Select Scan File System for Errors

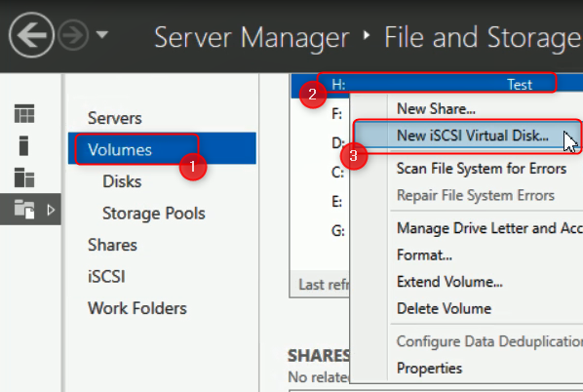coord(482,169)
